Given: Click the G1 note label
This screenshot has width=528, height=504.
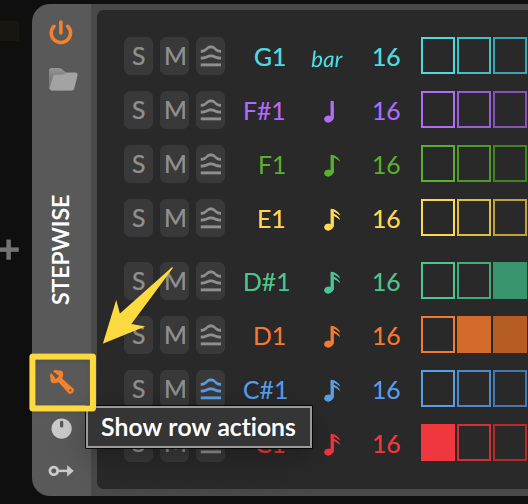Looking at the screenshot, I should 270,57.
